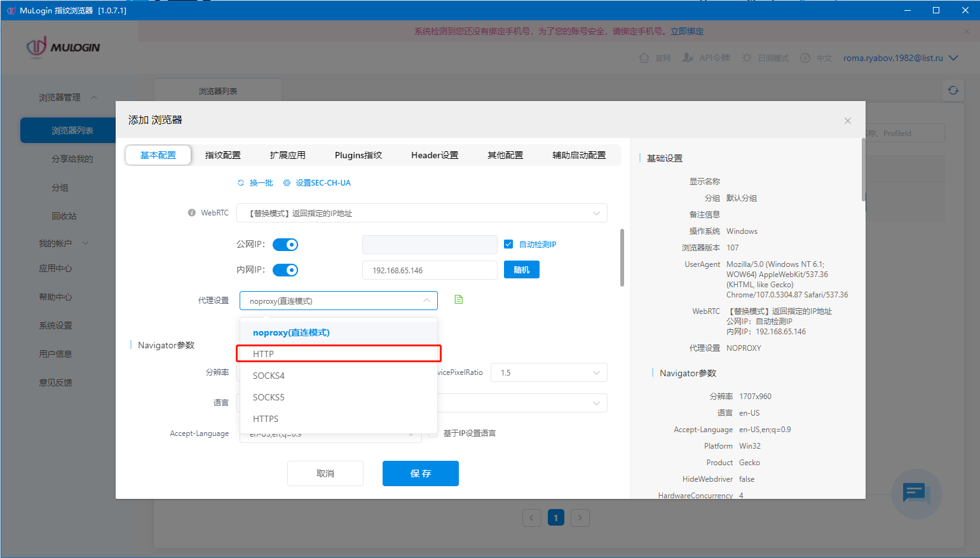Image resolution: width=980 pixels, height=558 pixels.
Task: Click the gear icon for 设置SEC-CH-UA
Action: (x=287, y=183)
